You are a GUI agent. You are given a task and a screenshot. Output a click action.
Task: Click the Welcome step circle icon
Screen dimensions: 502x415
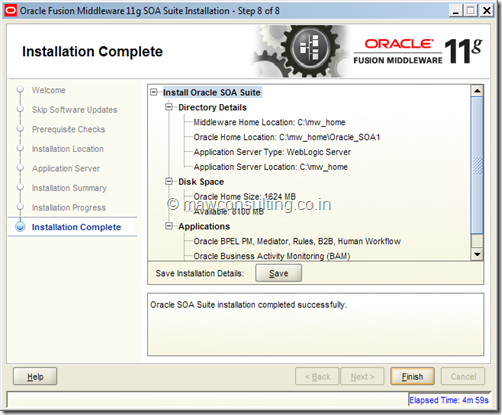pos(20,89)
